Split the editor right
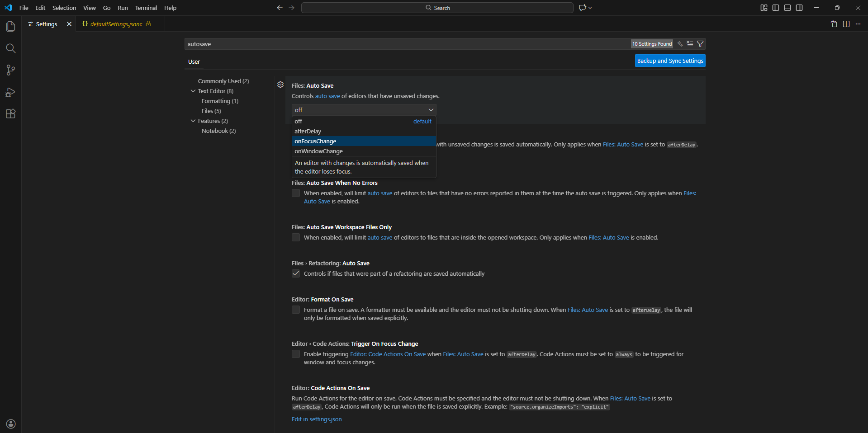Screen dimensions: 868x433 [x=846, y=24]
